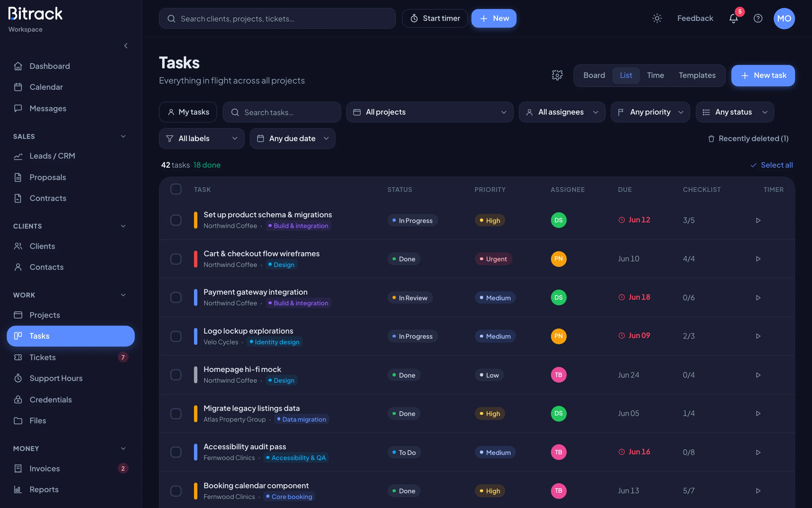Open the All labels filter dropdown
The width and height of the screenshot is (812, 508).
[x=202, y=138]
